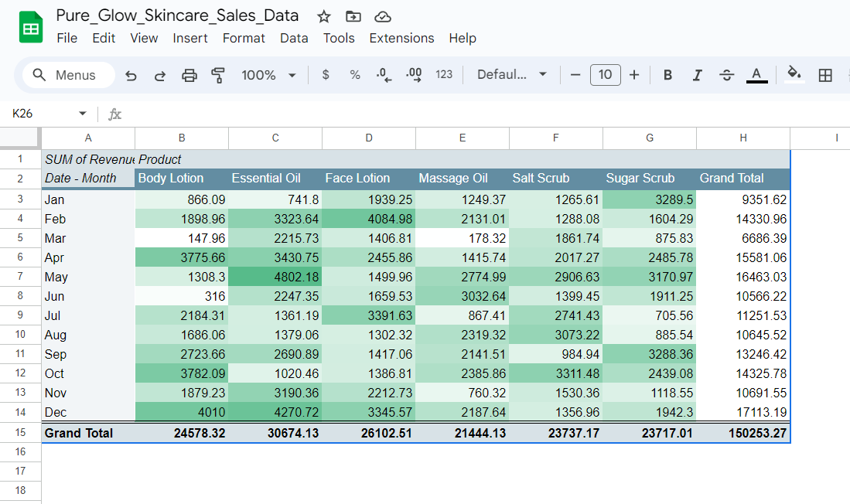Image resolution: width=850 pixels, height=504 pixels.
Task: Select column H header
Action: [x=743, y=138]
